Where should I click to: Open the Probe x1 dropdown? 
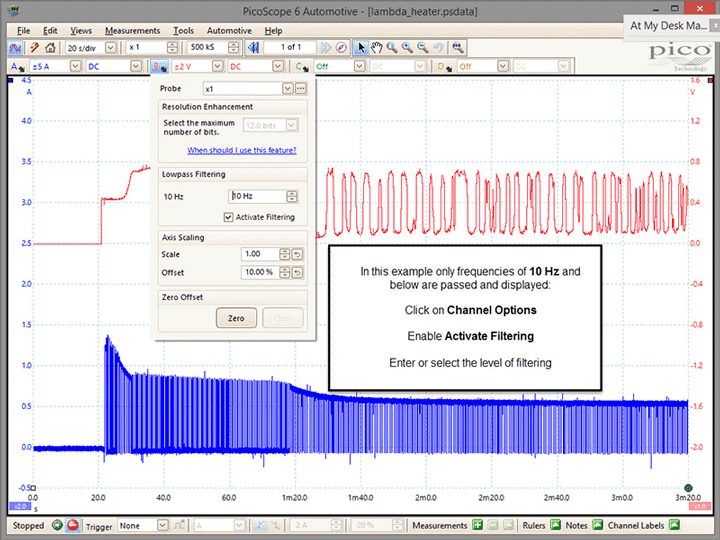pyautogui.click(x=287, y=88)
